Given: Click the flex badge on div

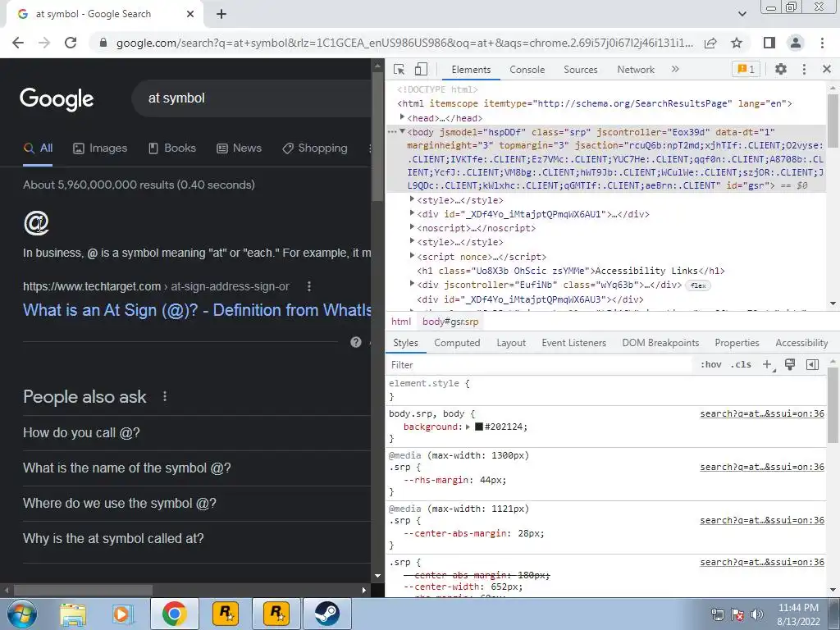Looking at the screenshot, I should pos(698,285).
